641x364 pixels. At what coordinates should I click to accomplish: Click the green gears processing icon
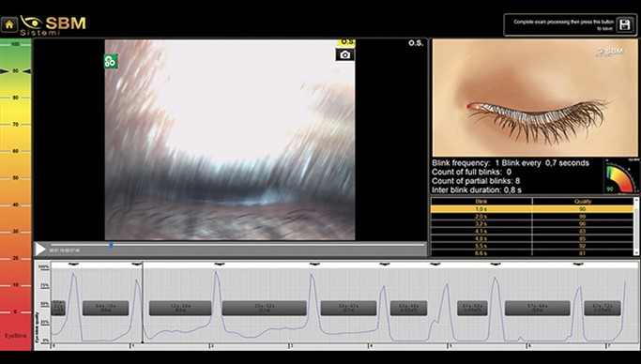(x=111, y=62)
